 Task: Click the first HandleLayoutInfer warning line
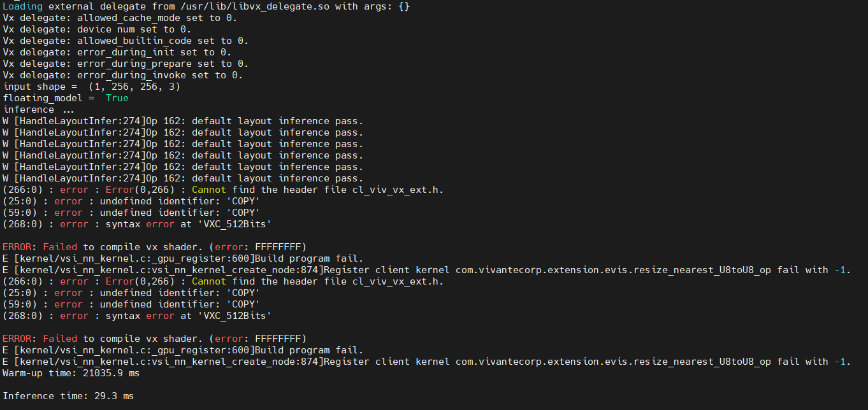coord(183,121)
